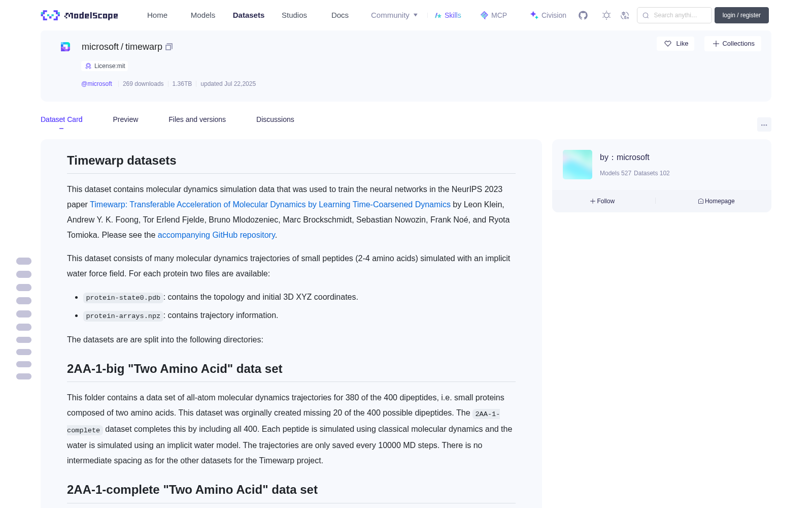Viewport: 812px width, 508px height.
Task: Open the accompanying GitHub repository link
Action: point(216,235)
